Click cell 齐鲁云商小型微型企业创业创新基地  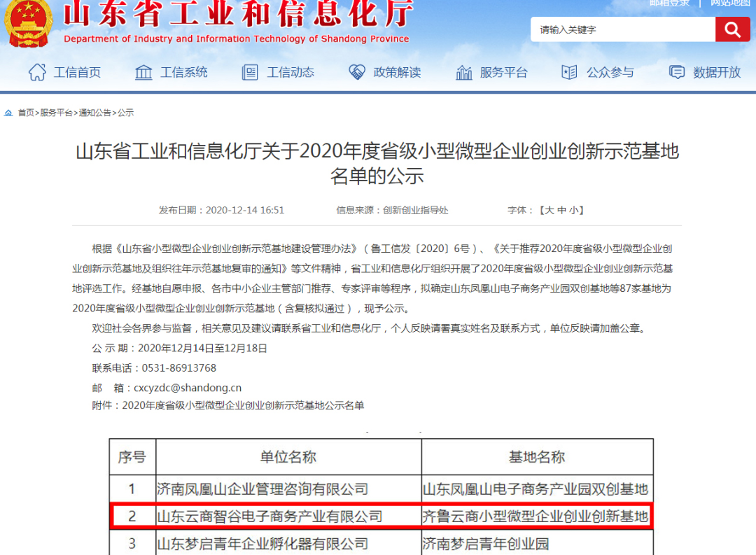click(535, 517)
